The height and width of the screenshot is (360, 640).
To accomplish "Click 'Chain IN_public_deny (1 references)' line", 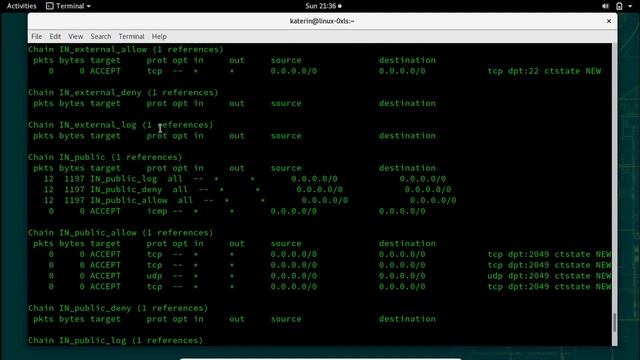I will [118, 308].
